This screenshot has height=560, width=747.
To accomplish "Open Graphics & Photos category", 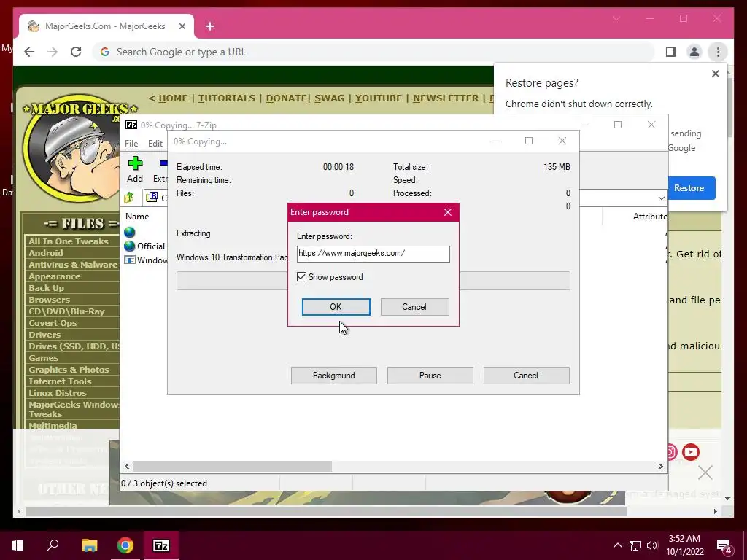I will pos(69,370).
